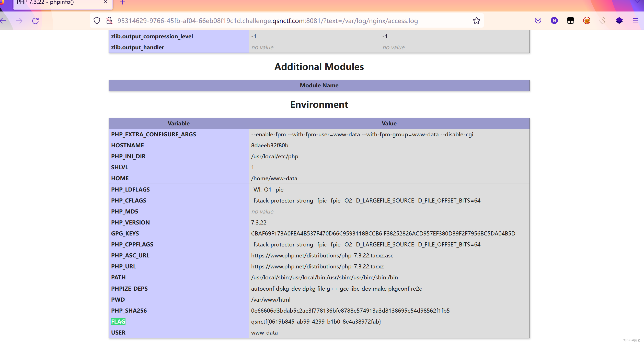Open the purple N extension popup

(554, 20)
